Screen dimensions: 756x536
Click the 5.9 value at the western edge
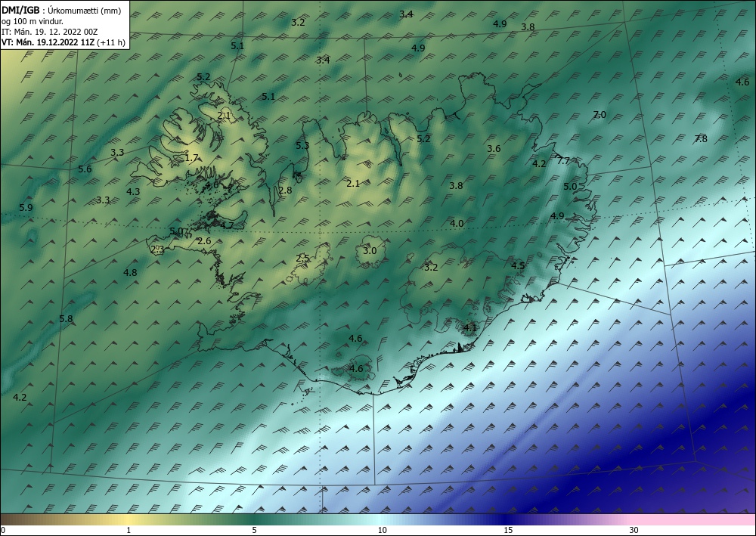click(x=26, y=207)
